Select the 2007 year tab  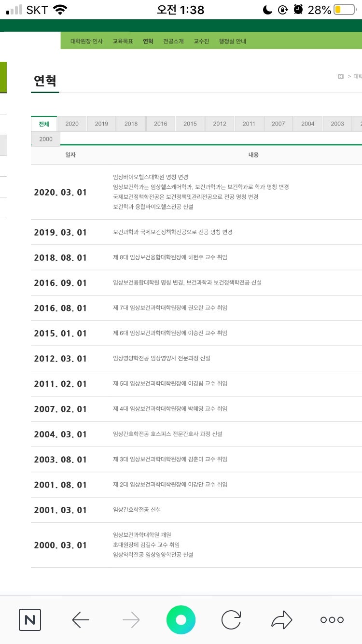[x=278, y=124]
